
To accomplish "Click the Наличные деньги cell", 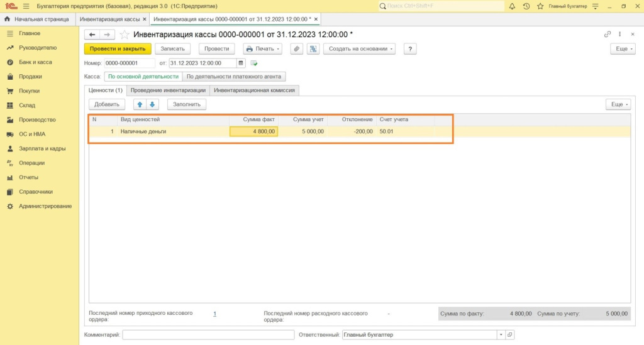I will coord(174,132).
